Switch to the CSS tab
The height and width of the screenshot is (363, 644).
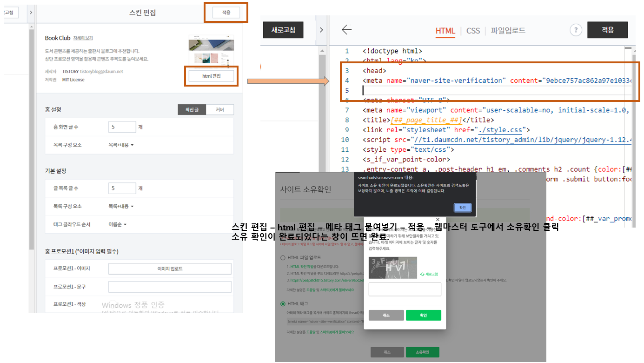coord(473,31)
